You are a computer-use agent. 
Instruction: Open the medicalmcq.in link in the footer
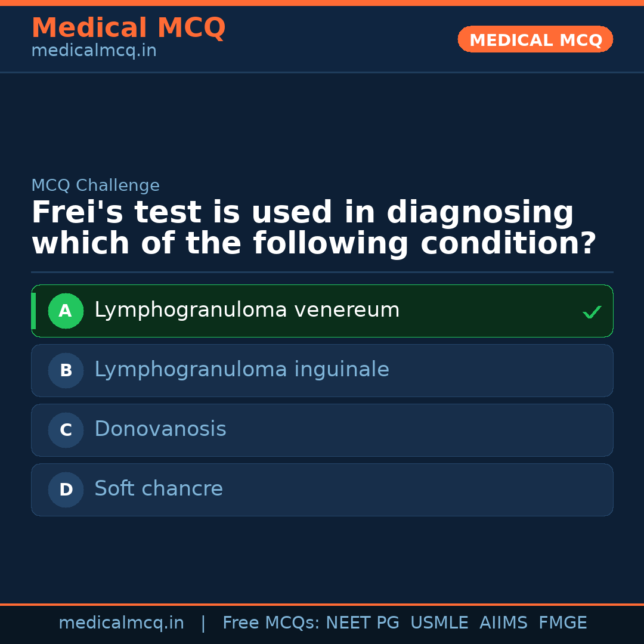pyautogui.click(x=121, y=623)
